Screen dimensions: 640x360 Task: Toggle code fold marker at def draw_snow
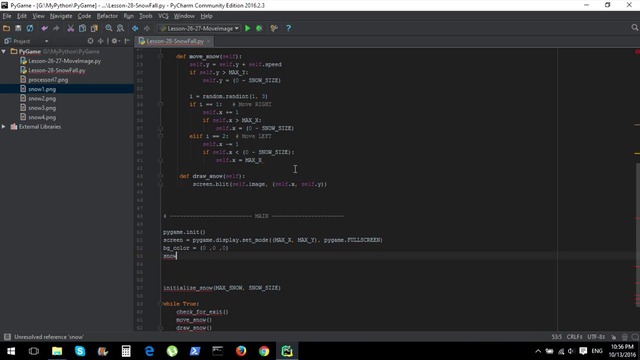coord(160,176)
